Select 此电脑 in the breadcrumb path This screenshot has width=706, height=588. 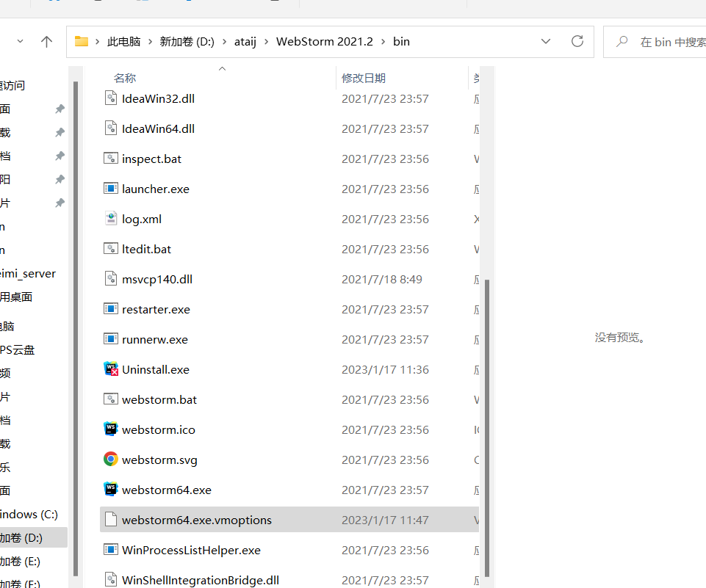[x=124, y=42]
